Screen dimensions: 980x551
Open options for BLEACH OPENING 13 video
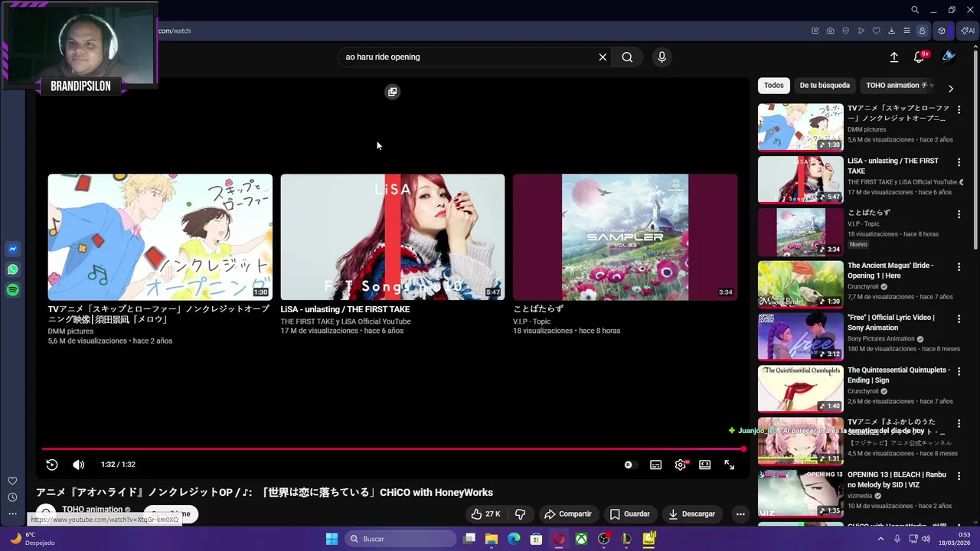959,475
